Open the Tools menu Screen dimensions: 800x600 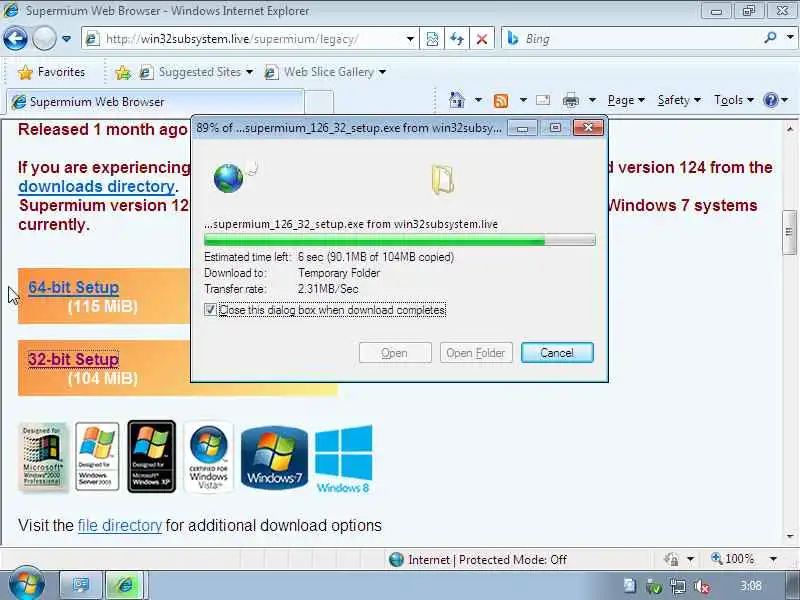coord(734,100)
